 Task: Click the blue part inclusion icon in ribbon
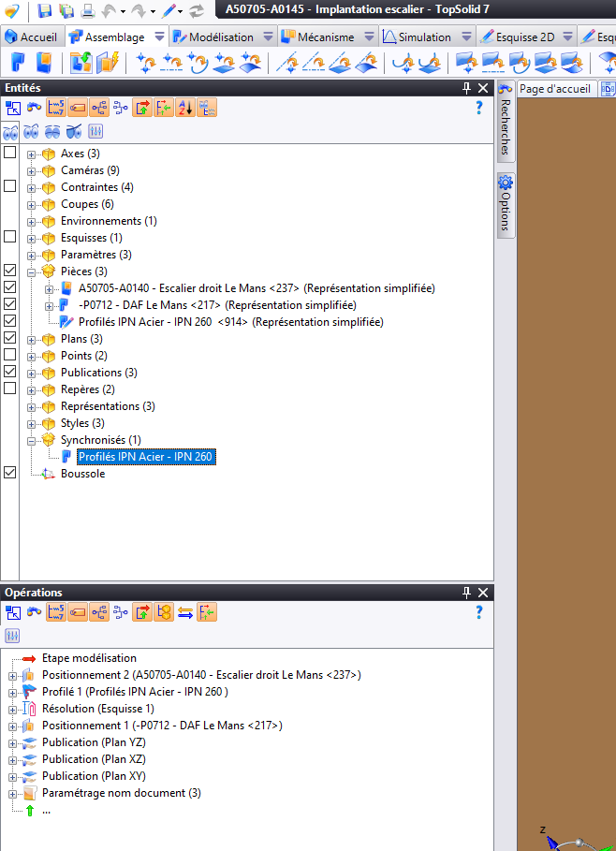(x=18, y=63)
